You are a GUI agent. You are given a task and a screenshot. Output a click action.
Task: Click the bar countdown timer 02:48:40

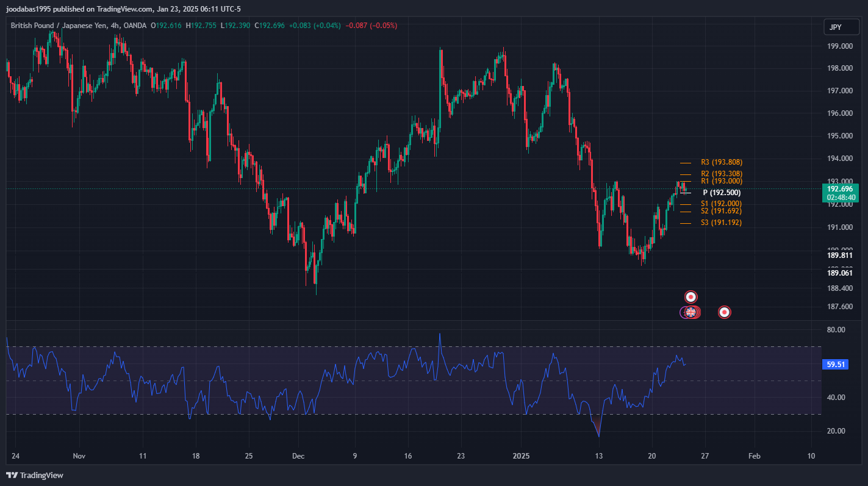840,198
